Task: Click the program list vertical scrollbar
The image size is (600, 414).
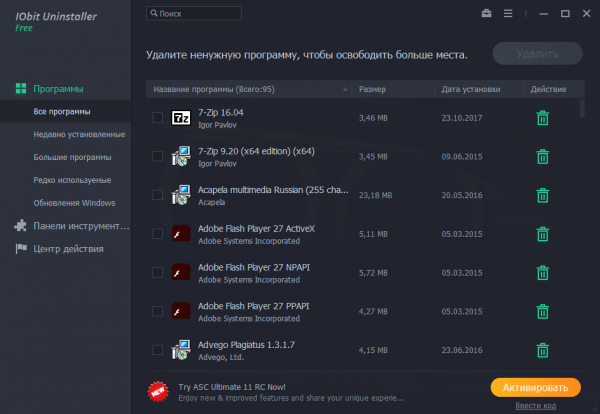Action: (x=582, y=108)
